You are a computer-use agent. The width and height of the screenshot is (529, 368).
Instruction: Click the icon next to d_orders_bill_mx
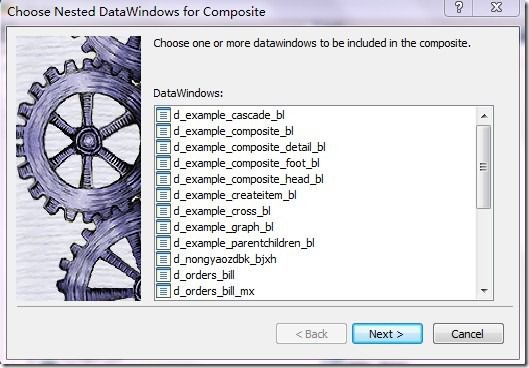click(x=163, y=291)
